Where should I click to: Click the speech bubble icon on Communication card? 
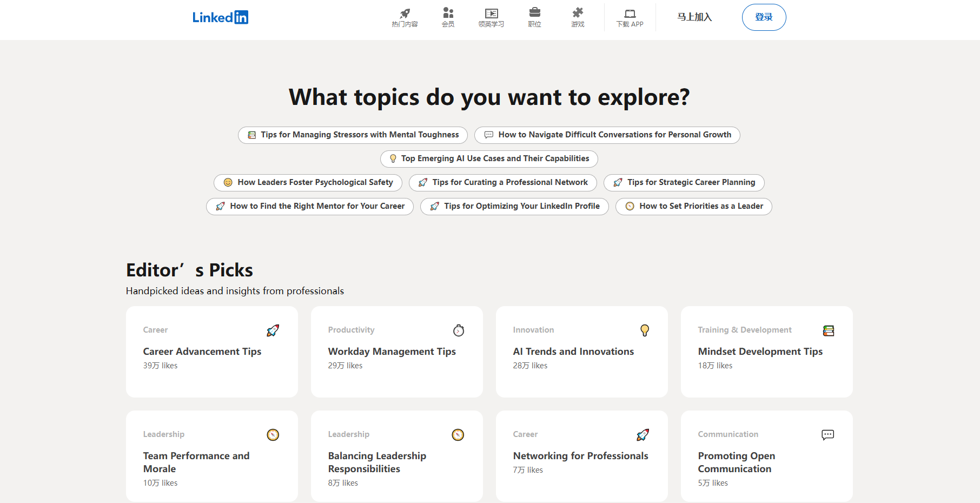click(x=827, y=435)
